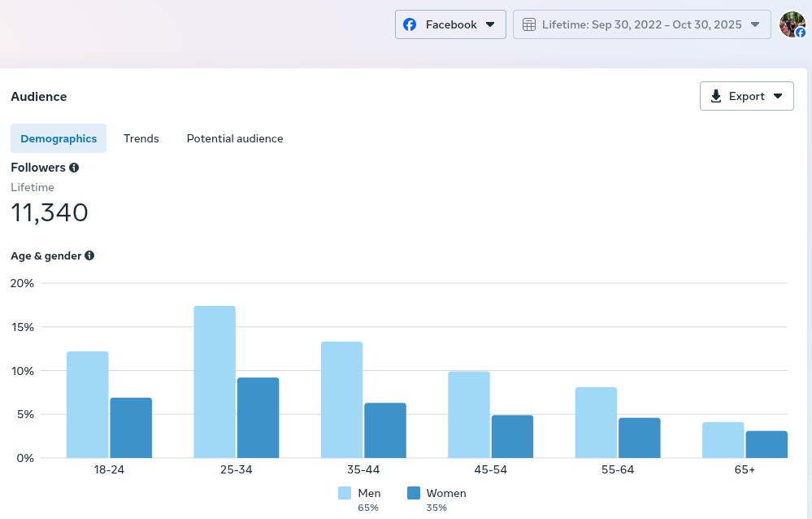Image resolution: width=812 pixels, height=519 pixels.
Task: Open the Lifetime date range dropdown
Action: pyautogui.click(x=641, y=24)
